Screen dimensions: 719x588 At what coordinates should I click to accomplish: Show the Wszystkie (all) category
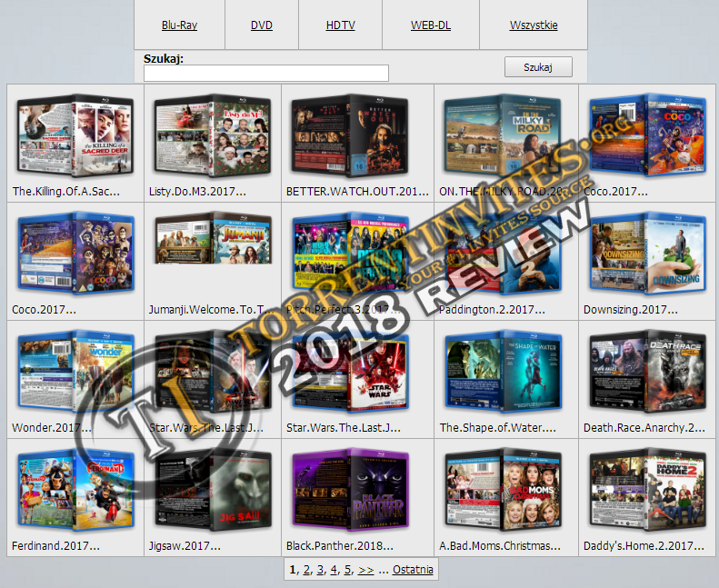(x=534, y=25)
